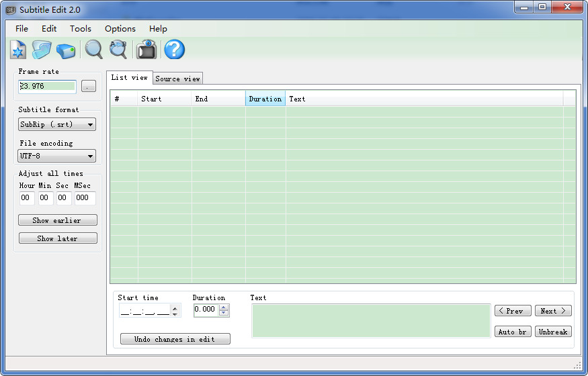This screenshot has height=376, width=588.
Task: Click the Start time spinner arrows
Action: click(x=175, y=311)
